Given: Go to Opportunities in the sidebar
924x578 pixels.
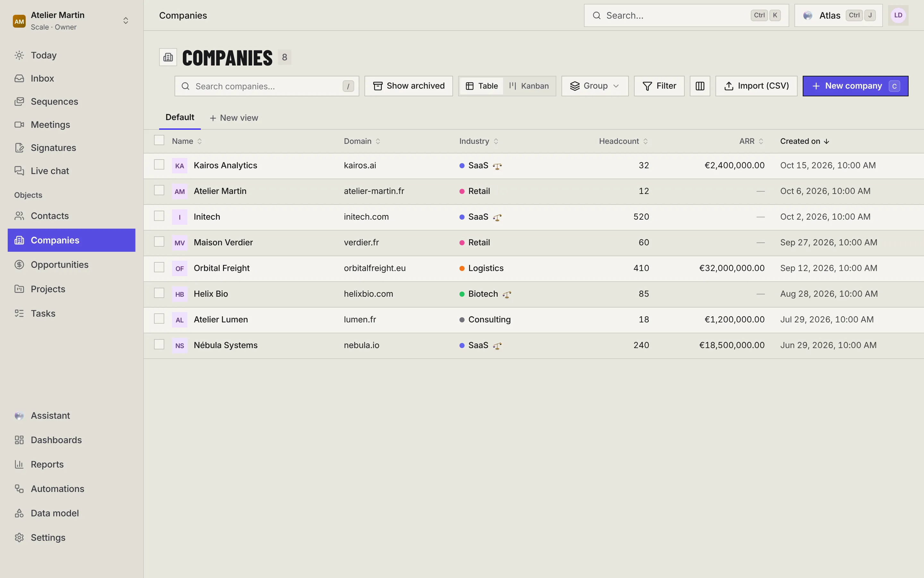Looking at the screenshot, I should [x=72, y=265].
